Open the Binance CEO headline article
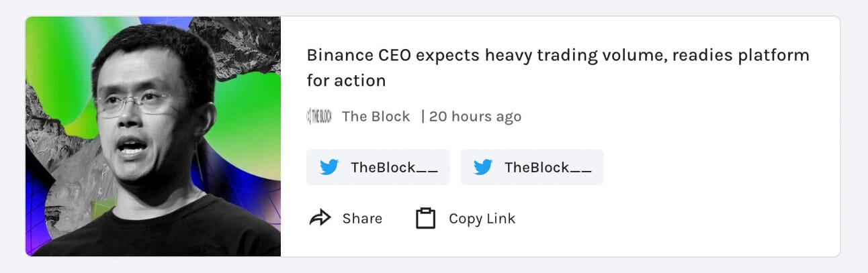Screen dimensions: 868x273 tap(558, 55)
